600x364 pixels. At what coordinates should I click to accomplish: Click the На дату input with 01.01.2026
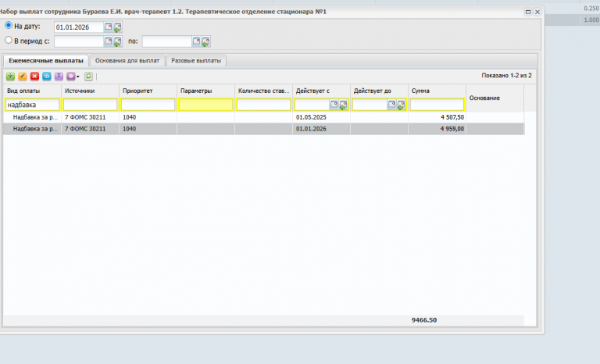tap(79, 27)
